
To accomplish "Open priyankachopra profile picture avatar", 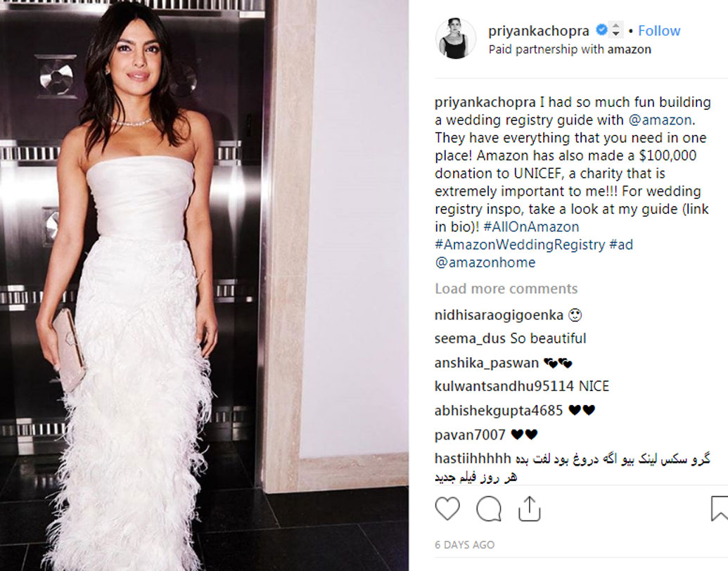I will pyautogui.click(x=456, y=39).
